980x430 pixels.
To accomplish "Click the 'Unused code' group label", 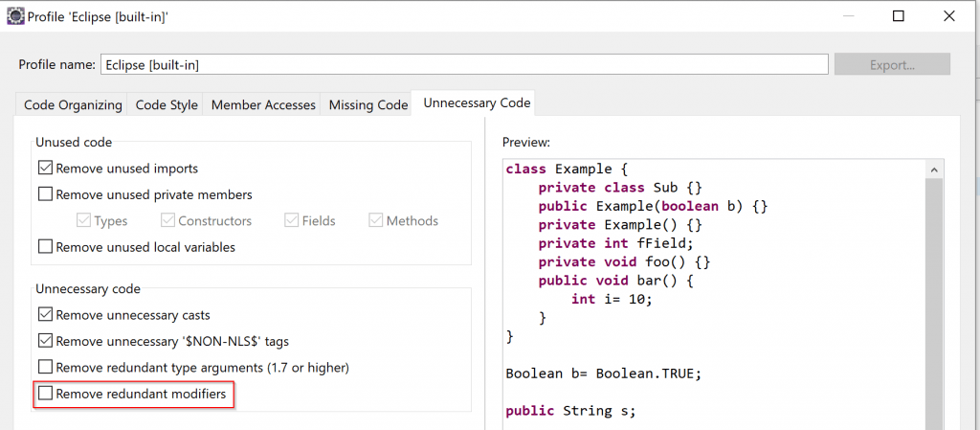I will pyautogui.click(x=74, y=143).
